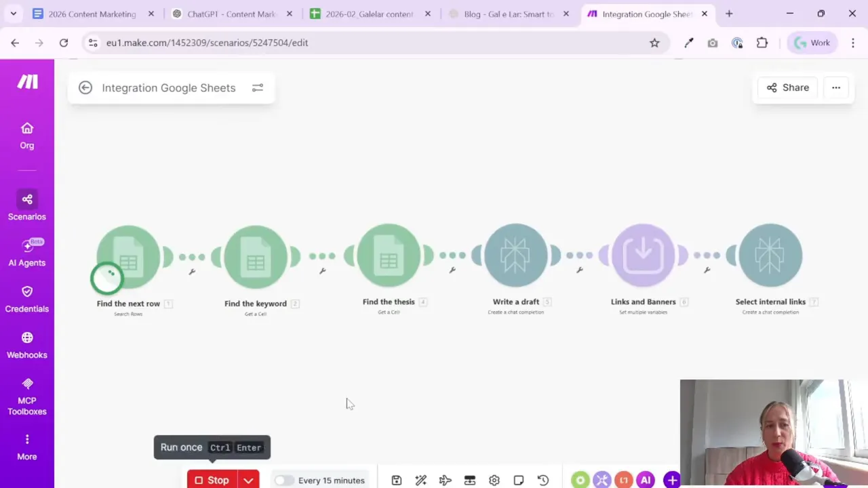Click the Links and Banners label
Screen dimensions: 868x488
pyautogui.click(x=644, y=302)
